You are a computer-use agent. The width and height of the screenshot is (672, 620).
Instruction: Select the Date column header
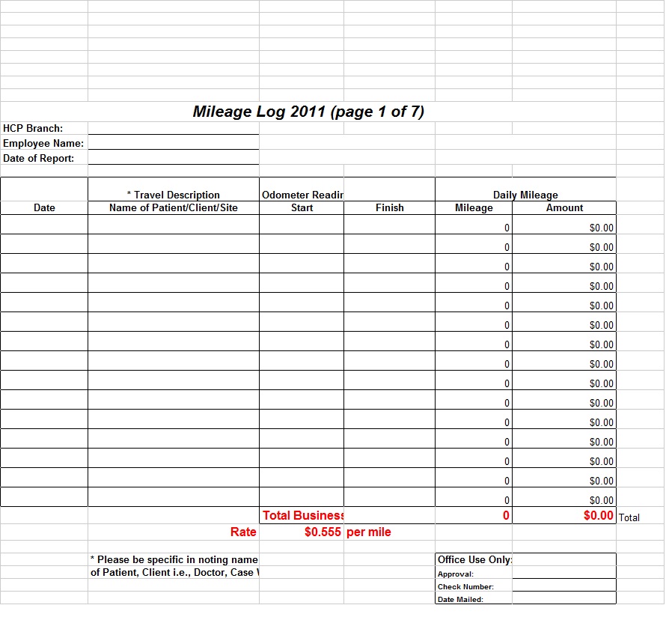(44, 208)
